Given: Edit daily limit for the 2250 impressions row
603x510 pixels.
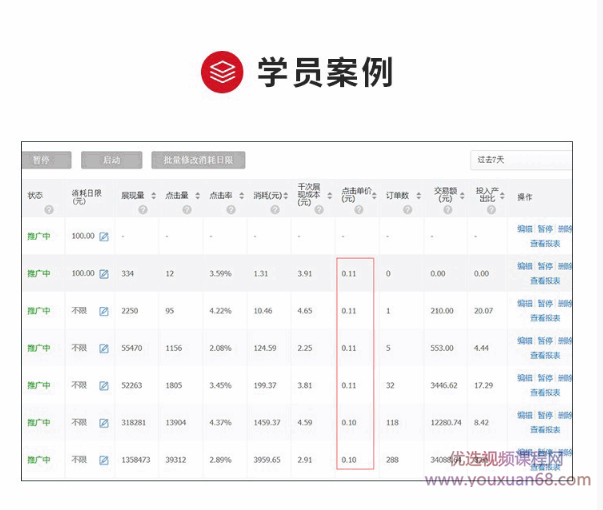Looking at the screenshot, I should pyautogui.click(x=104, y=311).
